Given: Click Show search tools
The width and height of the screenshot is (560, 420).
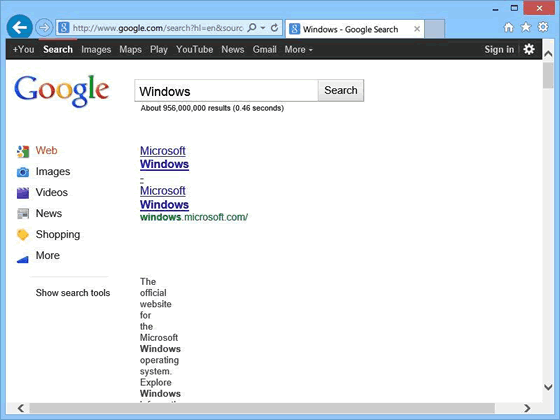Looking at the screenshot, I should point(73,293).
